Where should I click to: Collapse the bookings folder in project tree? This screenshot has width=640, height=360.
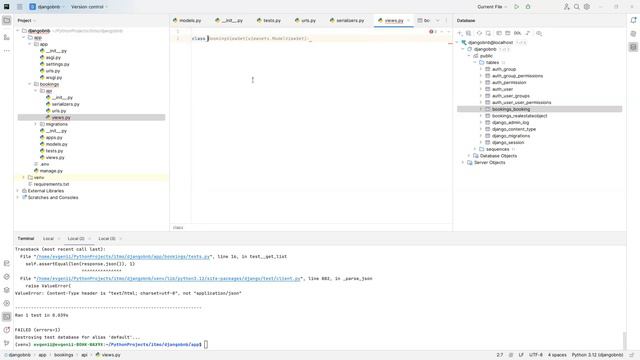[30, 84]
